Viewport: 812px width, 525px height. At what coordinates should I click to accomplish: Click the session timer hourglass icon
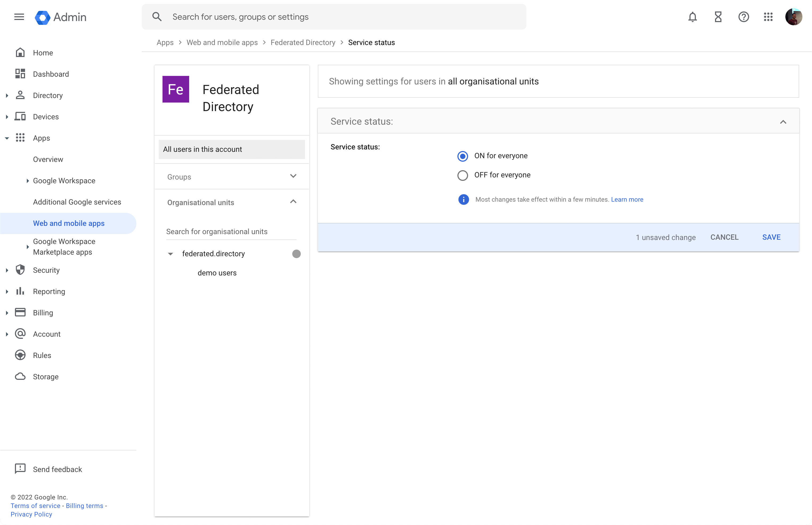click(x=718, y=17)
